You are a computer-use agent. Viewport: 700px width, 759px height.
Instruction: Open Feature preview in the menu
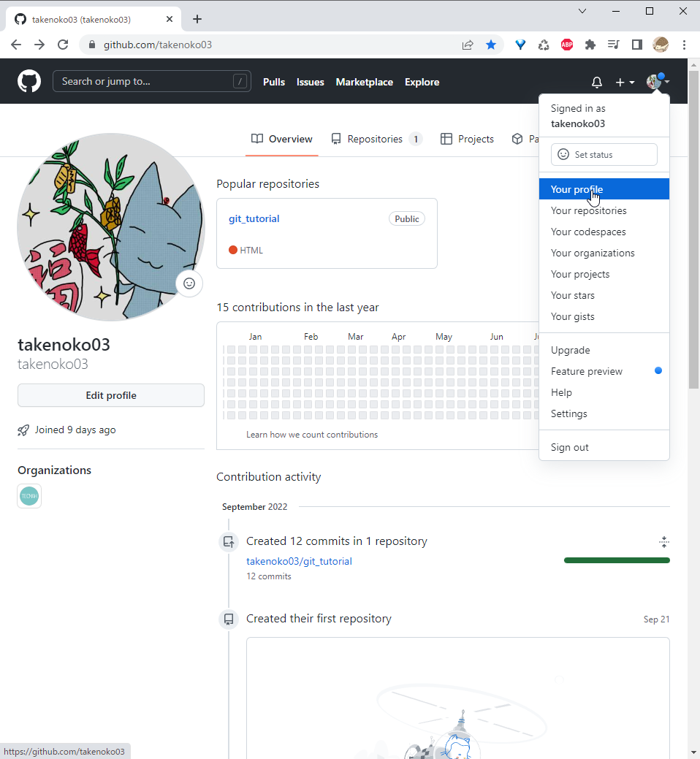click(604, 371)
